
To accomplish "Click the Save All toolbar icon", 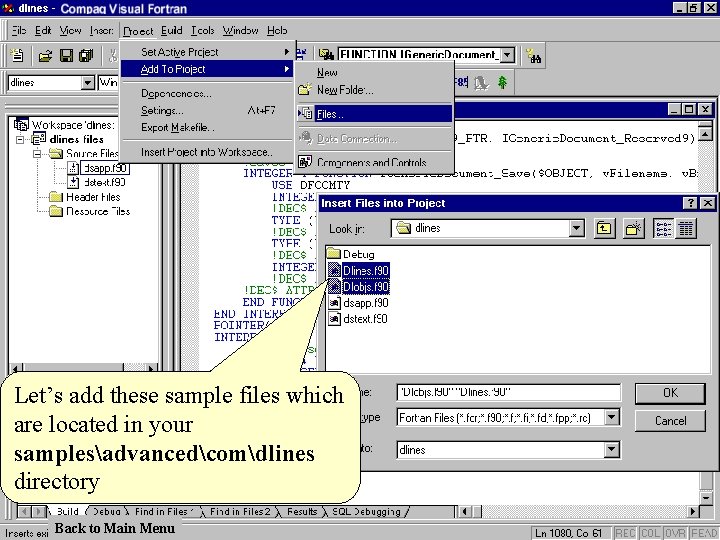I will (x=86, y=56).
